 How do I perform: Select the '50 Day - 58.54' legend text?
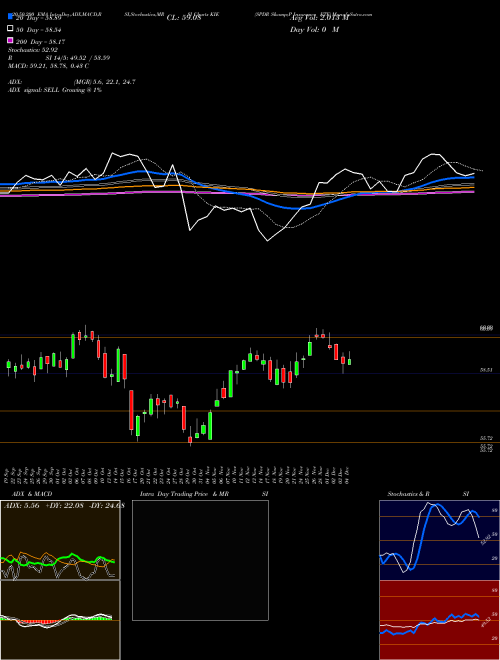tap(39, 30)
